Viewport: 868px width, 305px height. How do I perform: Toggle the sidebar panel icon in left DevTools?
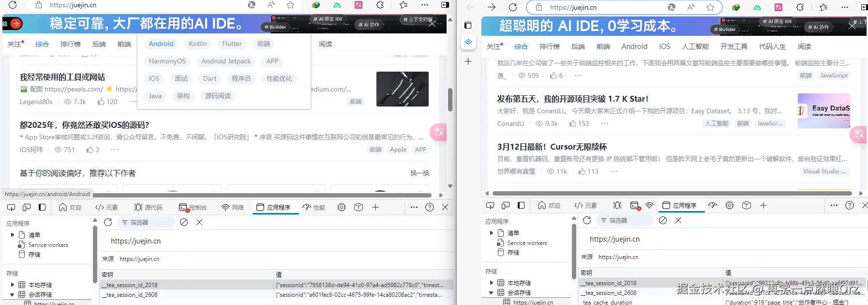pyautogui.click(x=42, y=207)
